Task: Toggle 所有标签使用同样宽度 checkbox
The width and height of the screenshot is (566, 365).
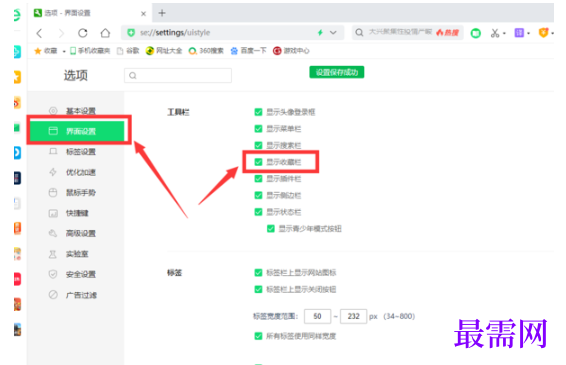Action: (x=258, y=336)
